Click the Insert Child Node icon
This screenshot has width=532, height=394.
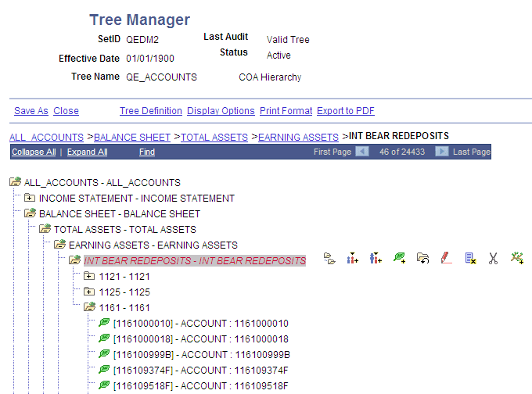pyautogui.click(x=376, y=259)
